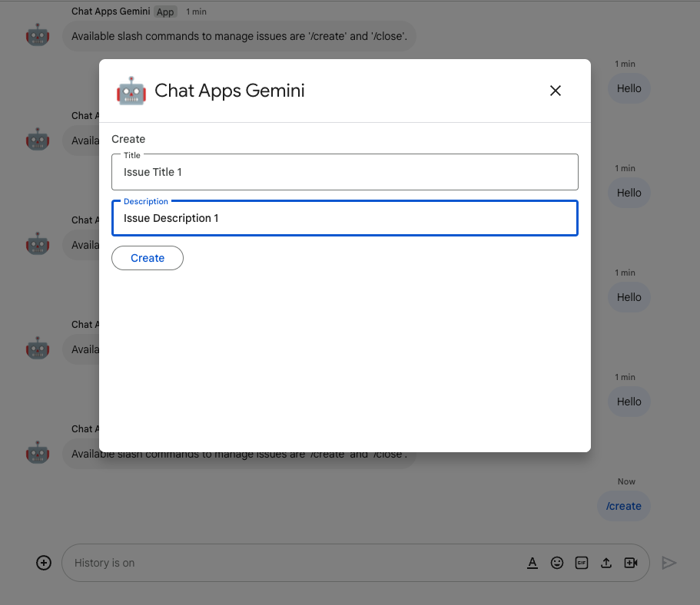Add a video meeting link icon
This screenshot has width=700, height=605.
[x=631, y=563]
